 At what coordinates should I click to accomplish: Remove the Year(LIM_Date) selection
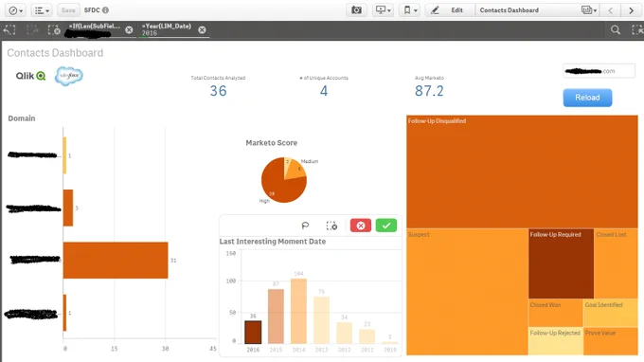point(202,30)
